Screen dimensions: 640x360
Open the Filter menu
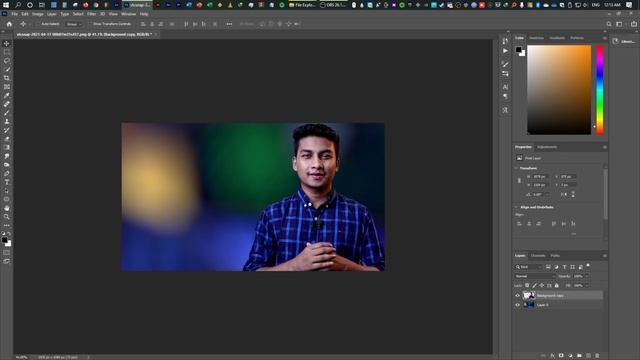[91, 14]
